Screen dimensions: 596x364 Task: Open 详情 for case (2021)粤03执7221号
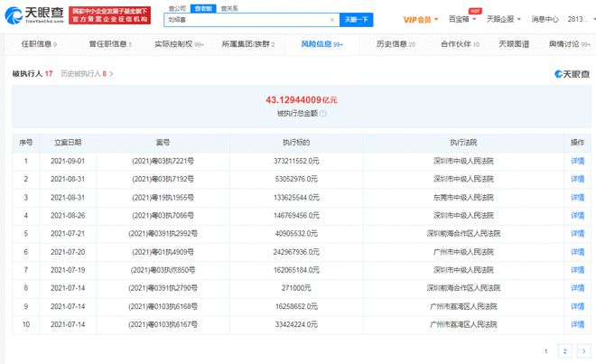[x=577, y=161]
